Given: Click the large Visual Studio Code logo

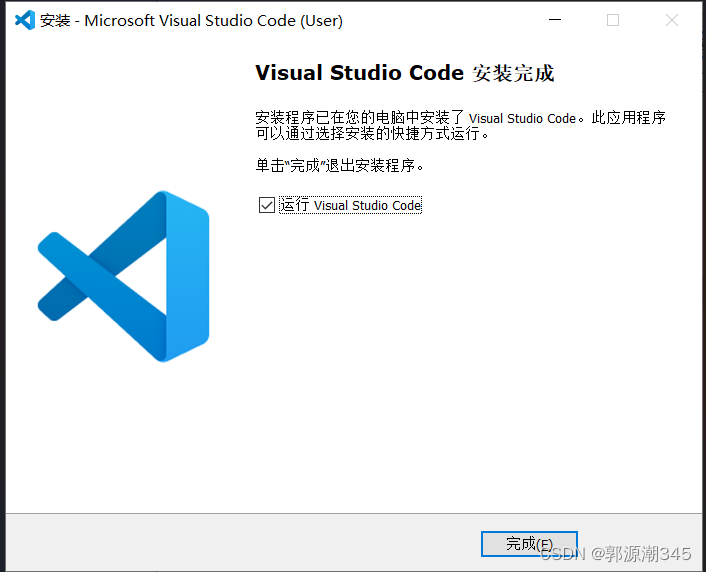Looking at the screenshot, I should click(x=123, y=276).
